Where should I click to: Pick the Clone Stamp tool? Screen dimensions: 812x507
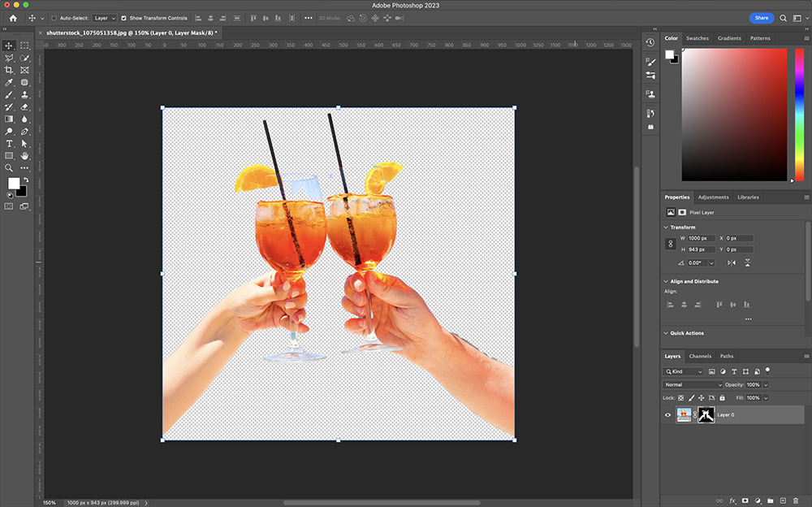pyautogui.click(x=24, y=94)
